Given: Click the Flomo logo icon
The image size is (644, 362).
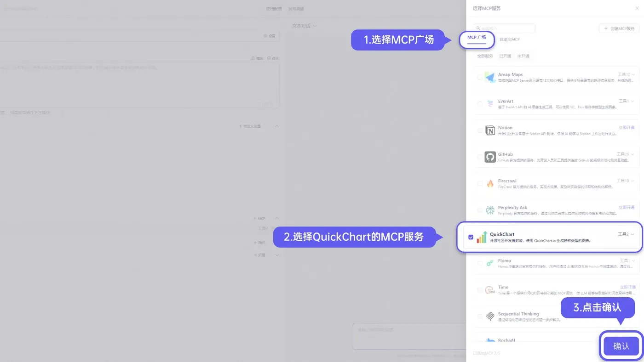Looking at the screenshot, I should click(490, 263).
